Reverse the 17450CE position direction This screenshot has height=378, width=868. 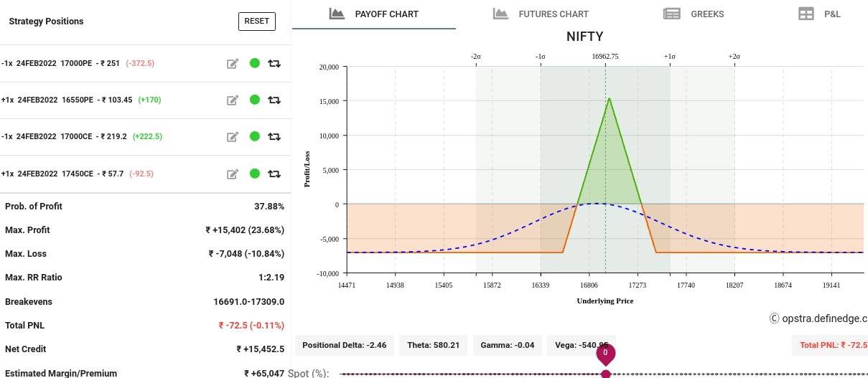tap(274, 174)
